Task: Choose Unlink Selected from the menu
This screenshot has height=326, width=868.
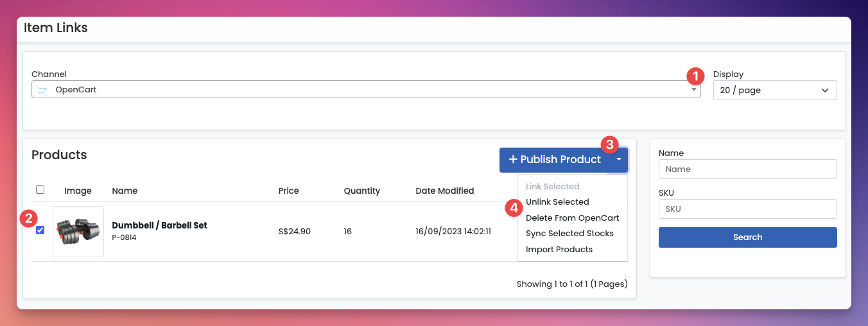Action: [557, 202]
